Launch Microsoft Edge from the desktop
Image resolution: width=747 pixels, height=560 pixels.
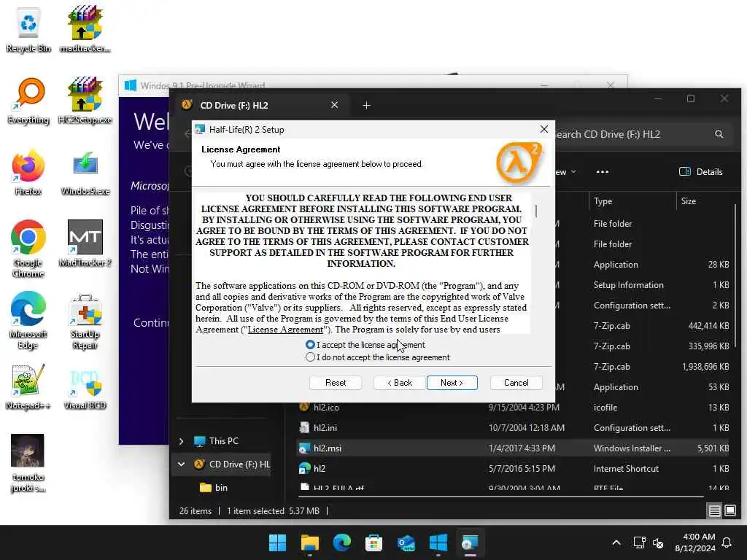[28, 320]
